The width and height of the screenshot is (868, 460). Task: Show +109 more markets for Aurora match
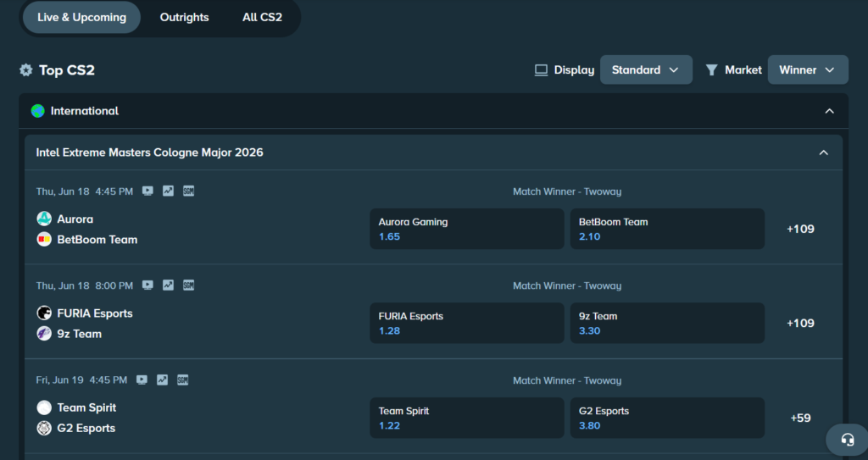[800, 229]
